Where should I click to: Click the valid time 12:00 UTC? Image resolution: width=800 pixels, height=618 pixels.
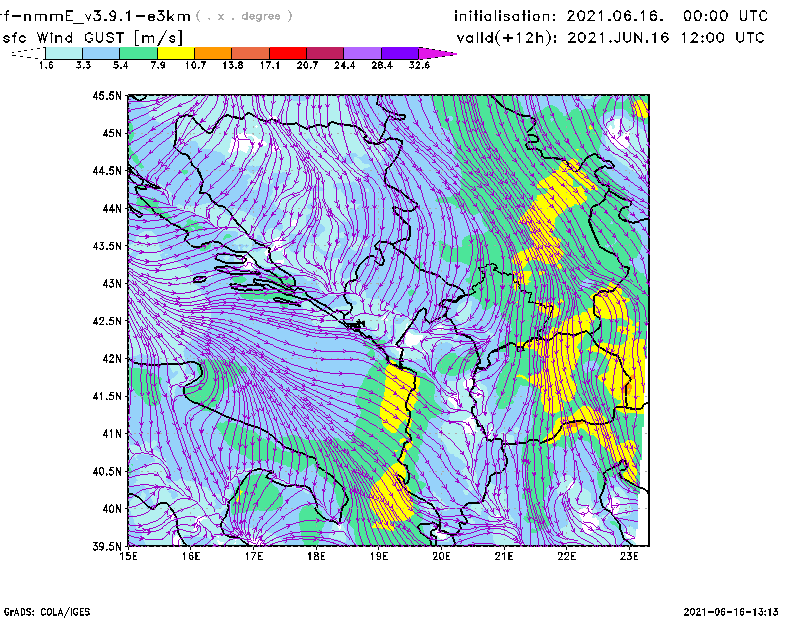tap(722, 38)
